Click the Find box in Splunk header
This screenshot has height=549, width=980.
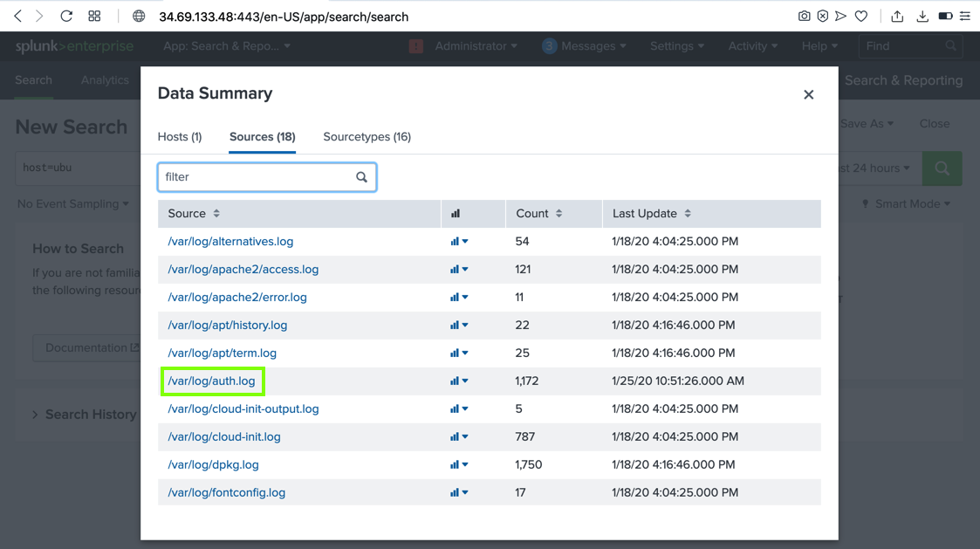click(910, 46)
